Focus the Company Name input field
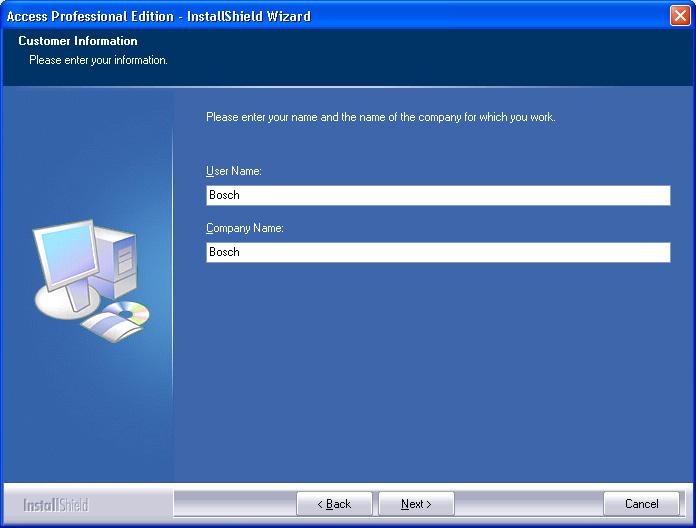Image resolution: width=696 pixels, height=528 pixels. coord(438,252)
